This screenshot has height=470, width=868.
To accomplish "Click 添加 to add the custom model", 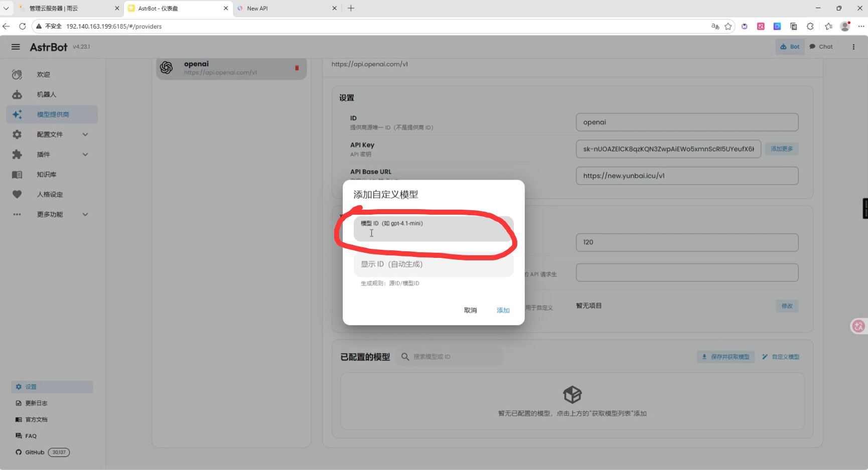I will pyautogui.click(x=503, y=310).
